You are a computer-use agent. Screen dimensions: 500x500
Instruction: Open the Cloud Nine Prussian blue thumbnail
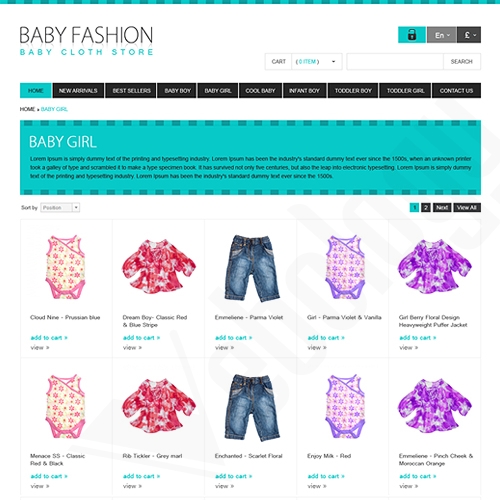pyautogui.click(x=66, y=267)
